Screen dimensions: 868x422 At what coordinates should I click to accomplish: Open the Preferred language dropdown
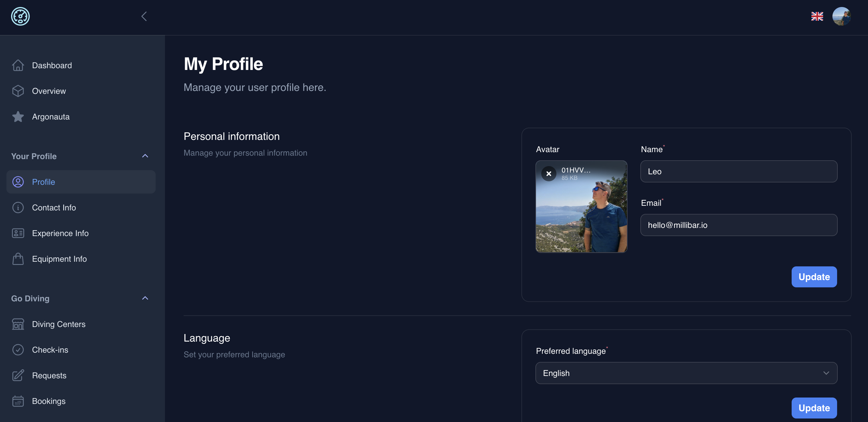pos(686,373)
